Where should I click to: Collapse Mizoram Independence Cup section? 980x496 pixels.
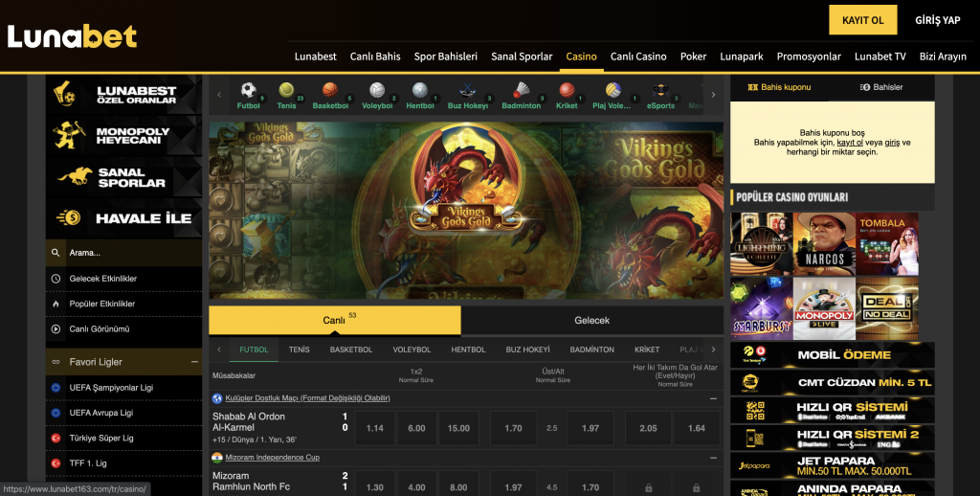pos(713,458)
